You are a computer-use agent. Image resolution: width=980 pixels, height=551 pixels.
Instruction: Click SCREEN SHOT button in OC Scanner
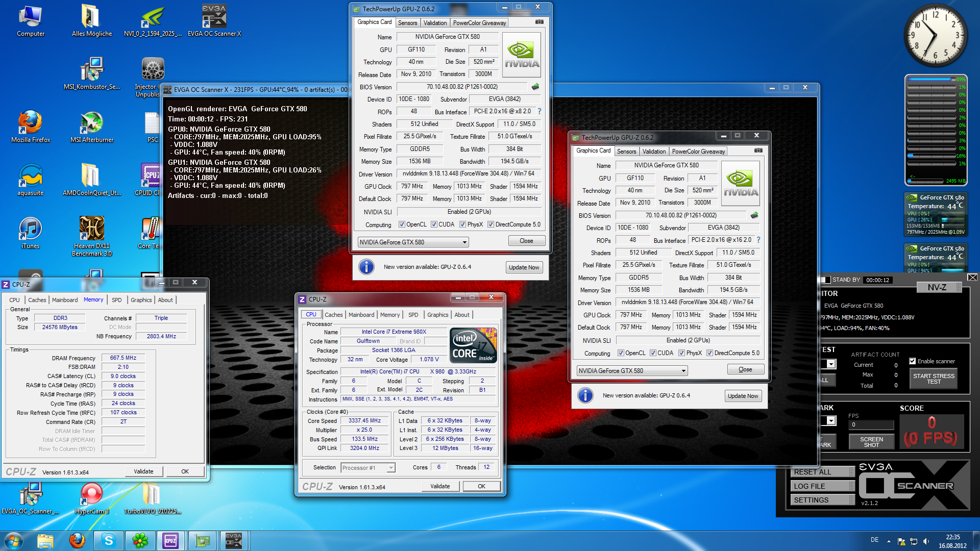871,442
